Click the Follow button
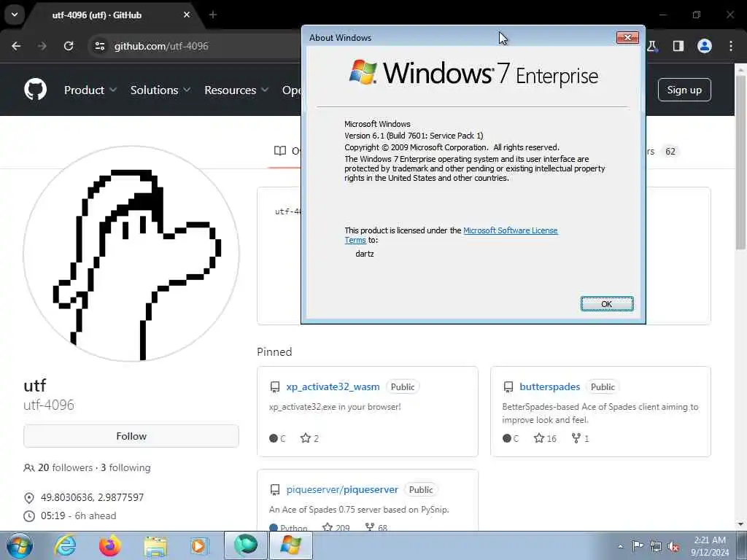This screenshot has width=747, height=560. (x=131, y=436)
